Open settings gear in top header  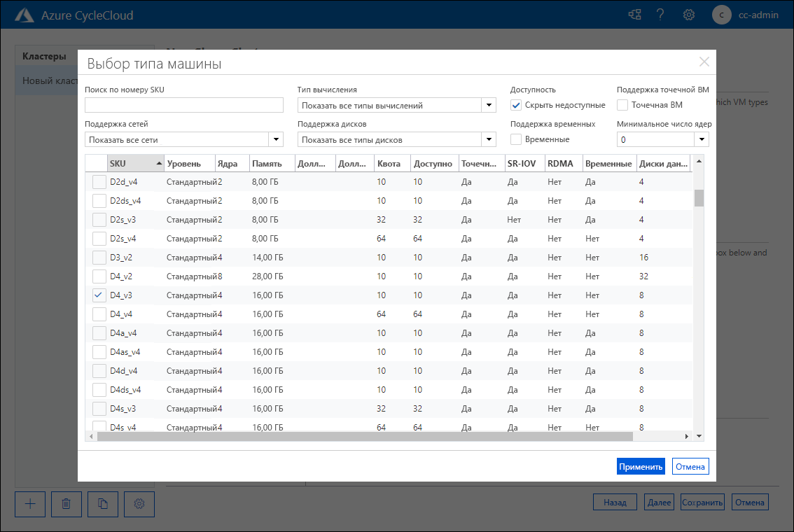coord(689,15)
